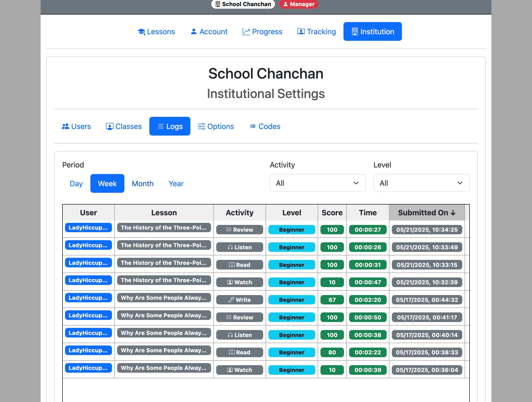Click Read activity badge at 10:33:15
The width and height of the screenshot is (532, 402).
(239, 265)
